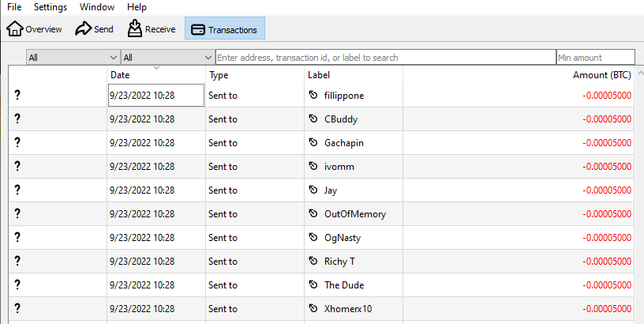Click the Send arrow icon
This screenshot has height=324, width=644.
click(x=83, y=28)
